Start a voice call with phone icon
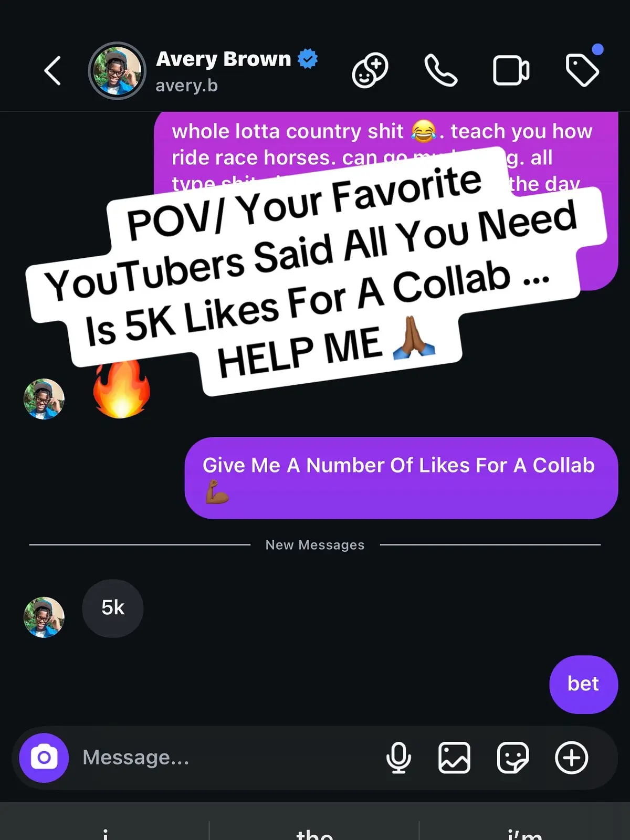Image resolution: width=630 pixels, height=840 pixels. (440, 70)
